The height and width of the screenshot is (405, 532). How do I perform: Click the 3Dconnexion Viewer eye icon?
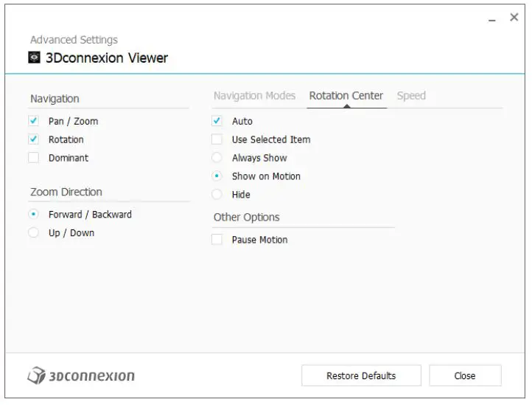pyautogui.click(x=35, y=58)
